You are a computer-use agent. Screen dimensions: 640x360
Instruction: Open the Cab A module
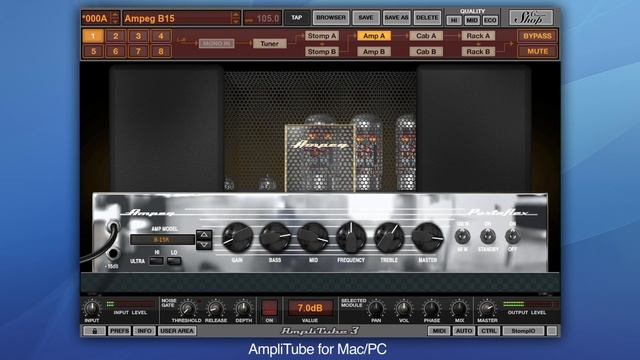pyautogui.click(x=426, y=36)
